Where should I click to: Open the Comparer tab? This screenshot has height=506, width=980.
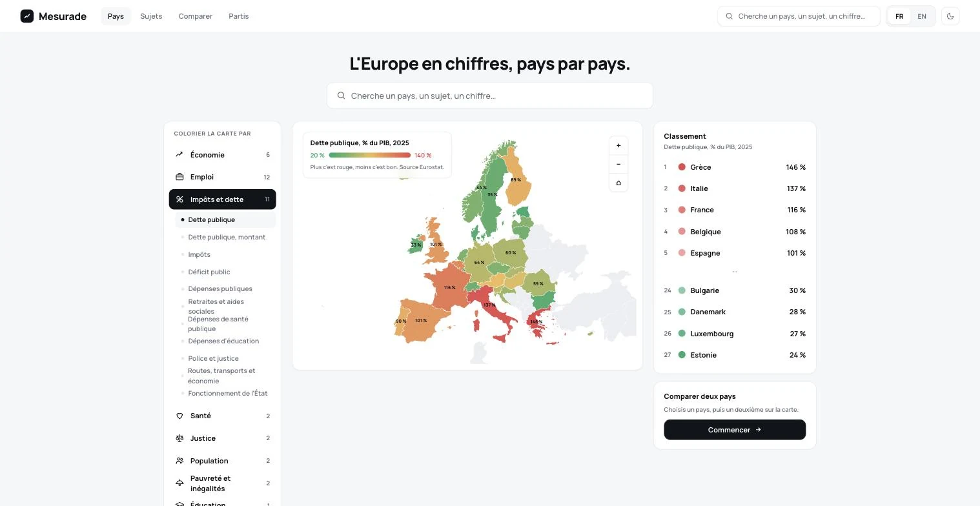click(x=196, y=16)
